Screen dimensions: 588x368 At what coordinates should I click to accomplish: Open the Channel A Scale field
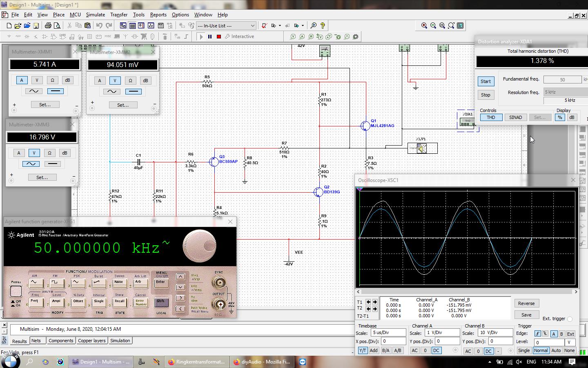[x=442, y=333]
